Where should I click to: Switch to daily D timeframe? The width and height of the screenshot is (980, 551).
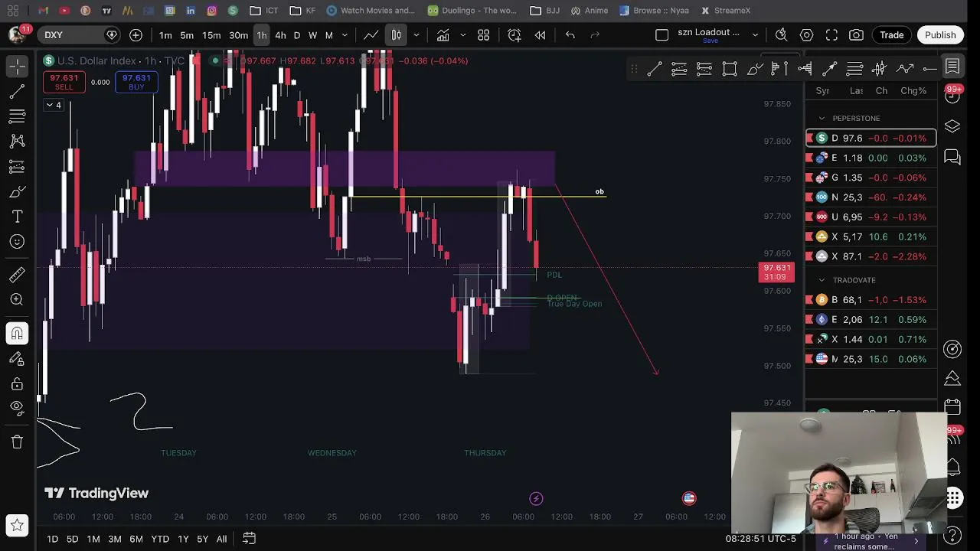297,35
